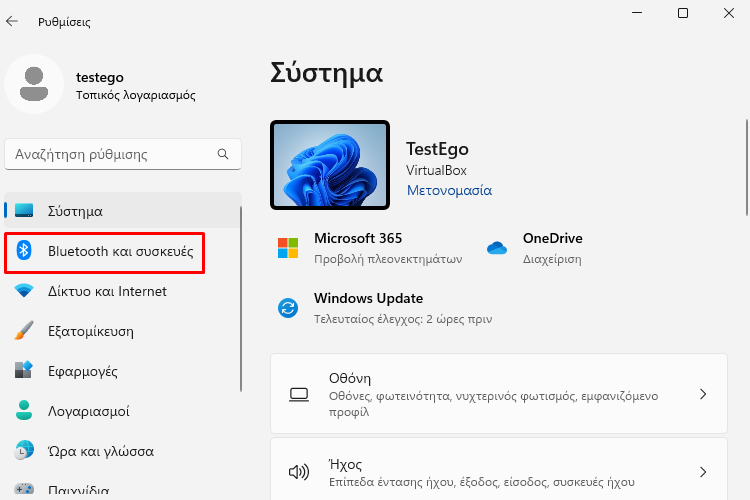Click the Σύστημα page heading
Image resolution: width=750 pixels, height=500 pixels.
(327, 73)
